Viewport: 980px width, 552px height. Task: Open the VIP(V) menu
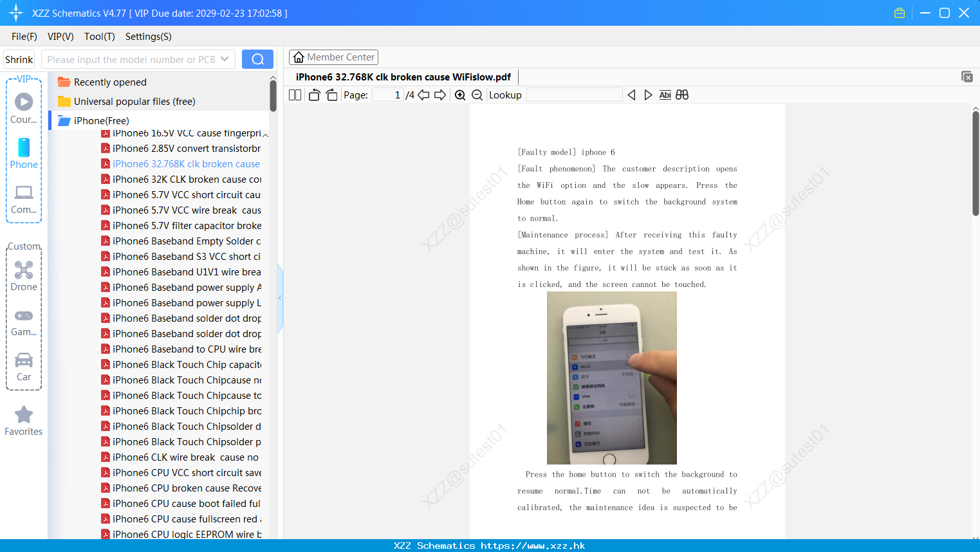60,37
